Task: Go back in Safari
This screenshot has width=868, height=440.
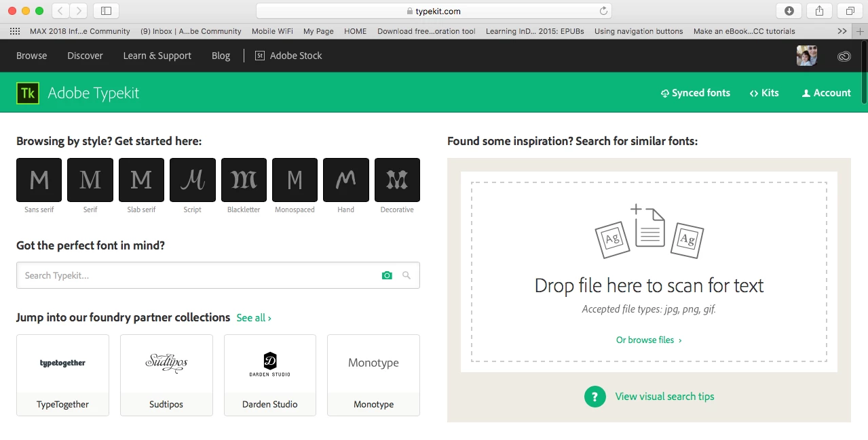Action: (x=60, y=11)
